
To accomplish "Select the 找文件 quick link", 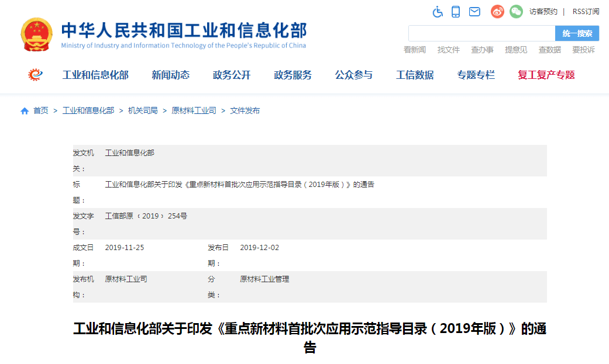I will (448, 50).
